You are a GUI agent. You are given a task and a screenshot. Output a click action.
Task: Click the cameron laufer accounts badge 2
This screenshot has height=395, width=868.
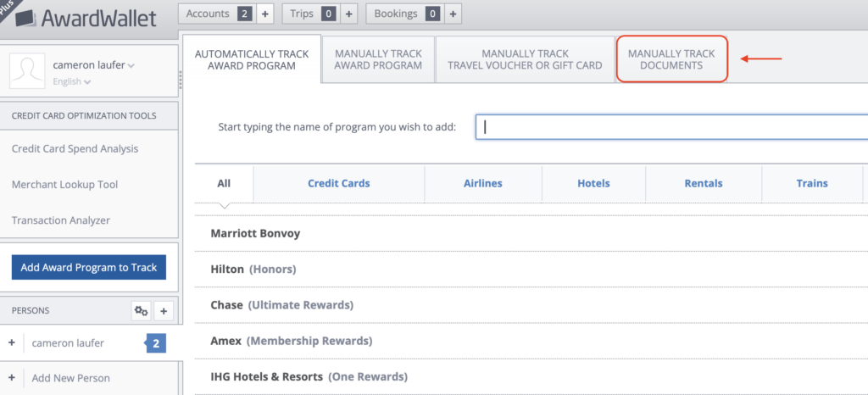click(156, 343)
